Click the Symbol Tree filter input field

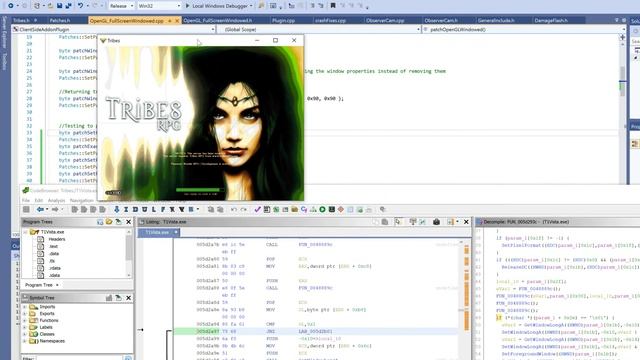tap(80, 358)
